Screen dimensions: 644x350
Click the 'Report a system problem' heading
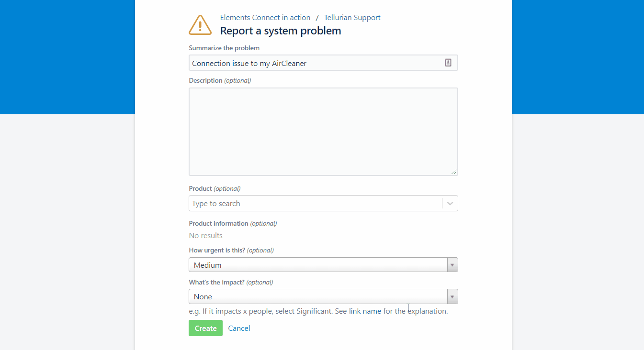tap(281, 31)
